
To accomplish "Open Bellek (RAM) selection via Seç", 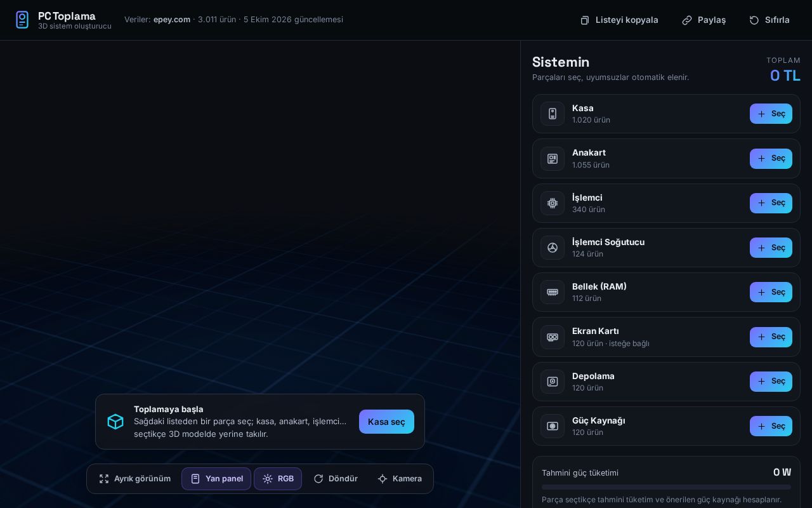I will tap(771, 292).
